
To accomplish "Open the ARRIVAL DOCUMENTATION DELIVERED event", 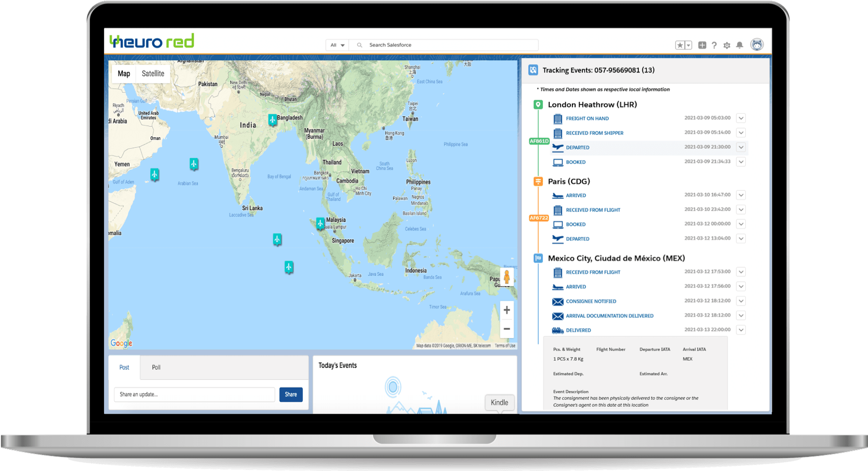I will (609, 316).
